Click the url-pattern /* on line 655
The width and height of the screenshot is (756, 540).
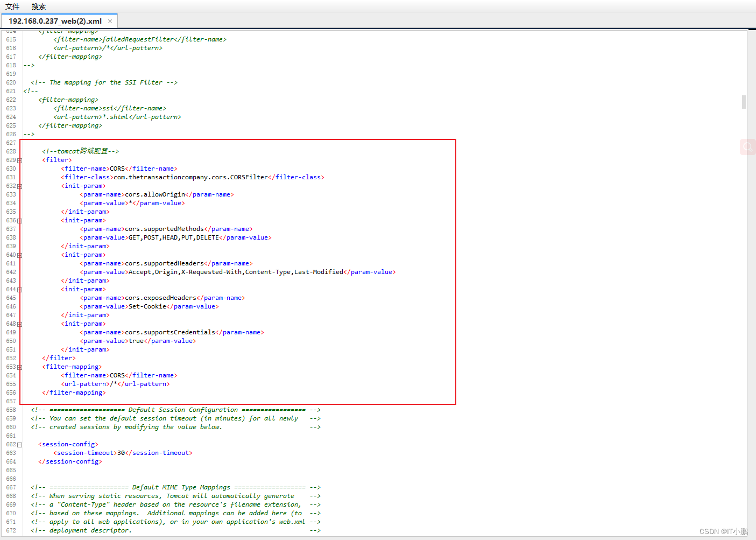coord(114,384)
